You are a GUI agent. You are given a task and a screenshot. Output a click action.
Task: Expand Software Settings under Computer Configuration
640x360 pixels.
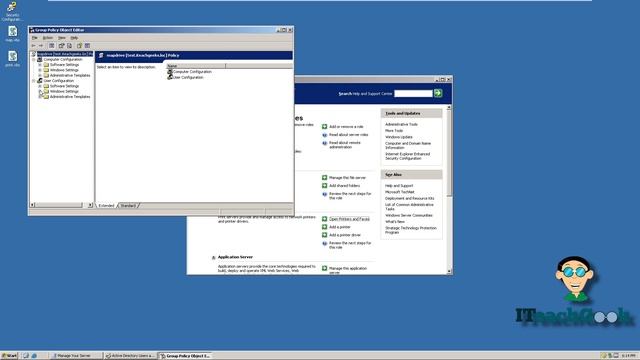tap(40, 65)
